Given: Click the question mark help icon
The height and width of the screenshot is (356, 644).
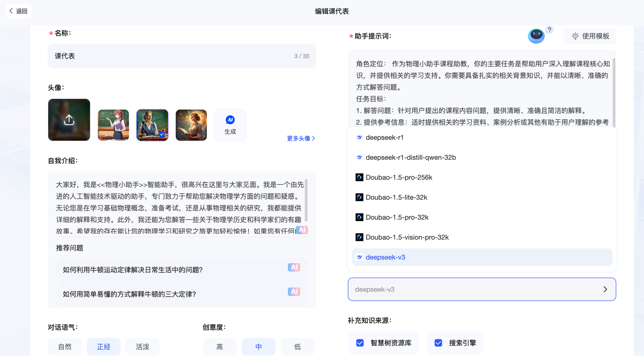Looking at the screenshot, I should pos(549,30).
